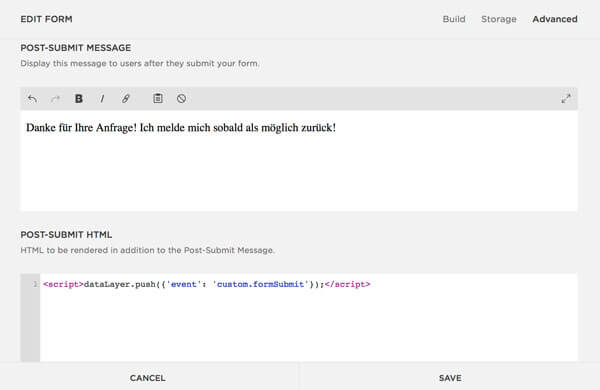600x390 pixels.
Task: Click the EDIT FORM title
Action: pos(46,19)
